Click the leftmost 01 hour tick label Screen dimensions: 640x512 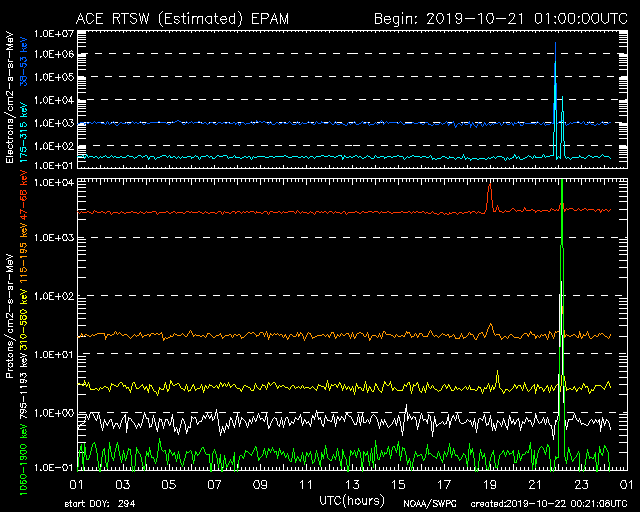(x=76, y=483)
